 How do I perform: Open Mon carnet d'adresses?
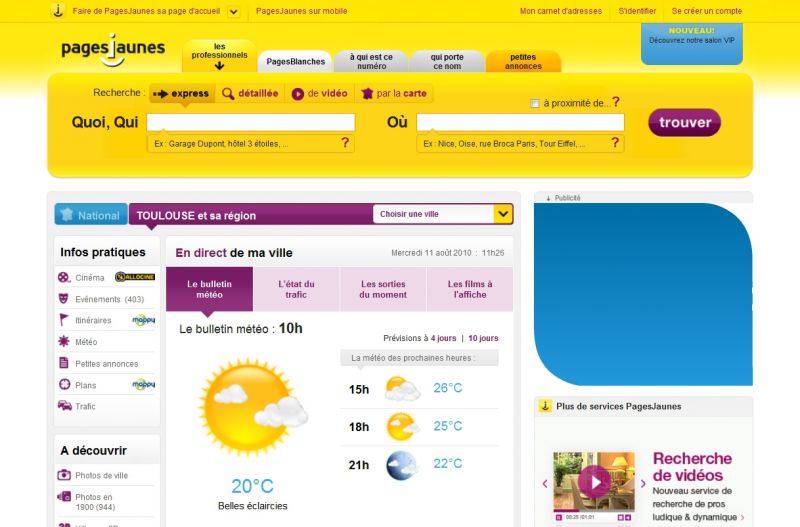pyautogui.click(x=561, y=11)
